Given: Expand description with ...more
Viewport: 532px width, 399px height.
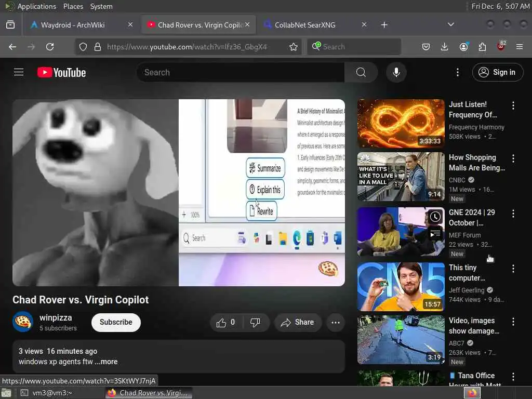Looking at the screenshot, I should click(x=106, y=362).
